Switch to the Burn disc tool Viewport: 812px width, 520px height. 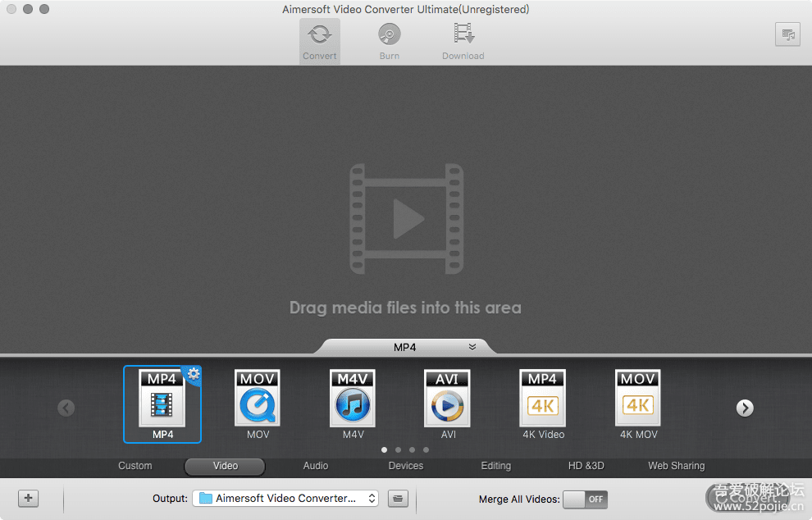pyautogui.click(x=389, y=42)
